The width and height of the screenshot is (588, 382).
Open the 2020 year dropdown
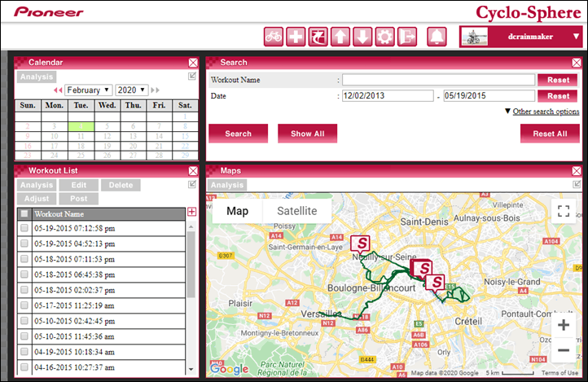132,90
